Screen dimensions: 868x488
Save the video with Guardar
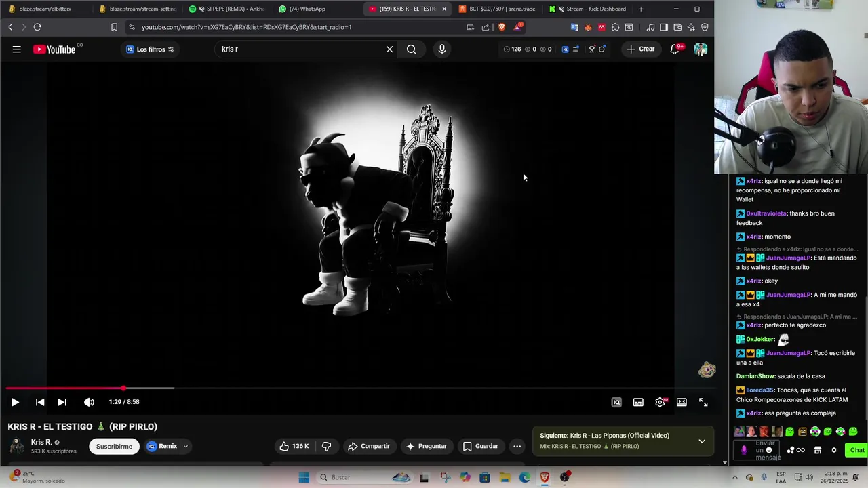(x=481, y=446)
